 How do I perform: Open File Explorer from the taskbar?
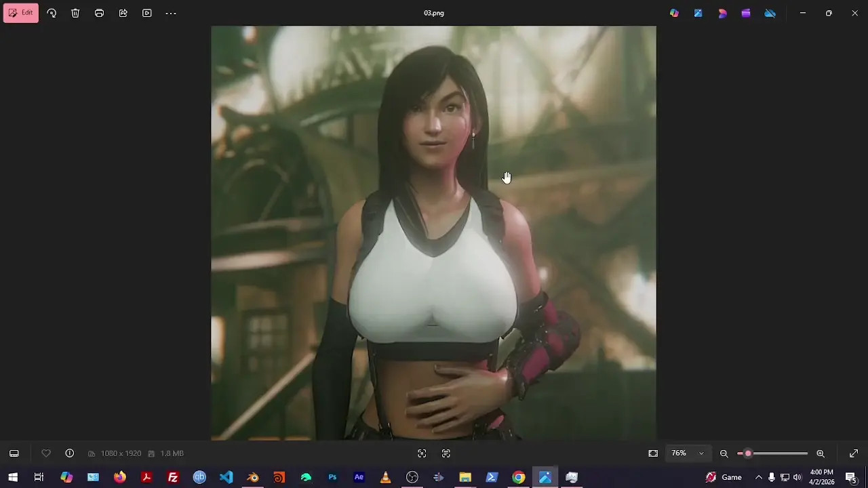pos(465,477)
